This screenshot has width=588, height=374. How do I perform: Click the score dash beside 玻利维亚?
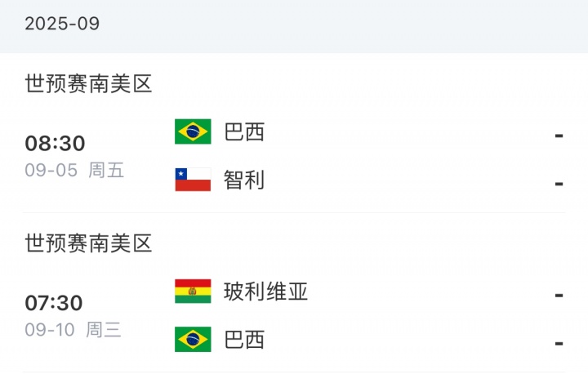pyautogui.click(x=559, y=295)
